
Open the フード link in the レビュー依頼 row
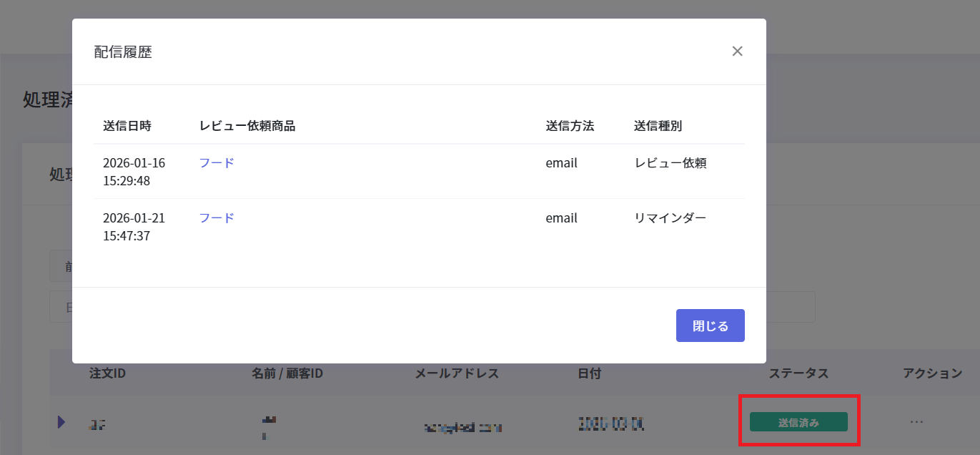[217, 163]
